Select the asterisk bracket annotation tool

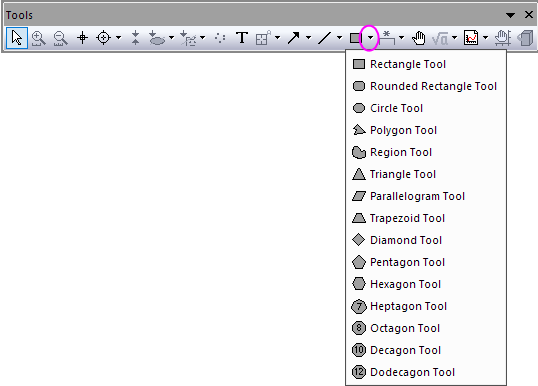tap(387, 38)
